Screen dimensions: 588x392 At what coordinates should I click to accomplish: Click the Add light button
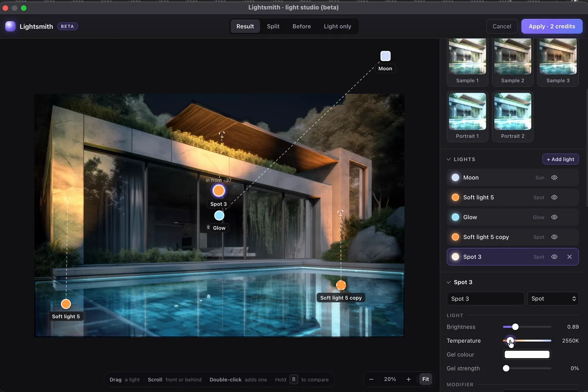coord(561,159)
